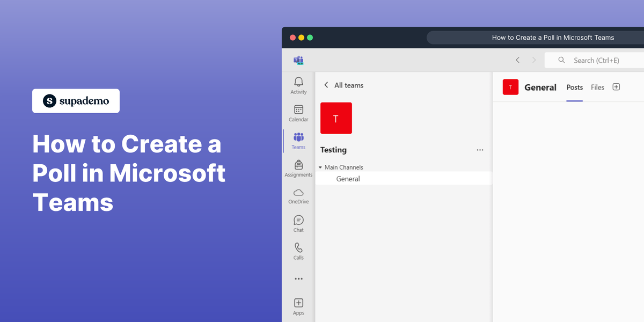The height and width of the screenshot is (322, 644).
Task: Add a tab with the plus icon
Action: point(616,87)
